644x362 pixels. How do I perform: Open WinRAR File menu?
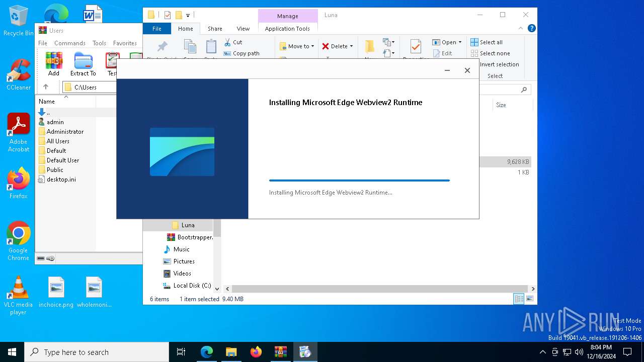[43, 43]
